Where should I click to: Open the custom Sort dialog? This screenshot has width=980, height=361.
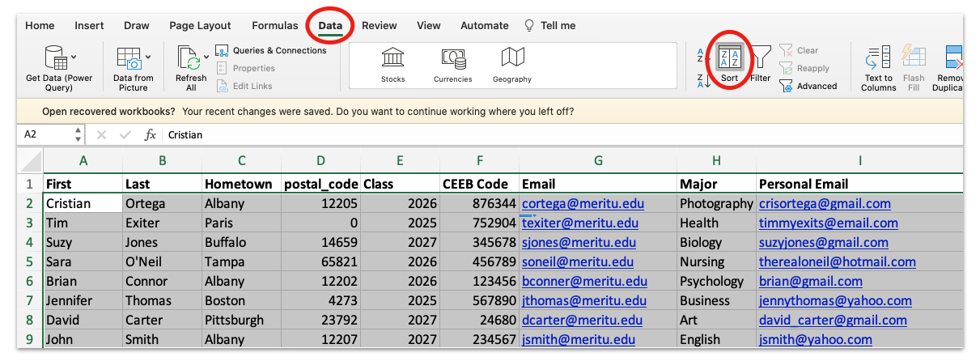point(730,64)
